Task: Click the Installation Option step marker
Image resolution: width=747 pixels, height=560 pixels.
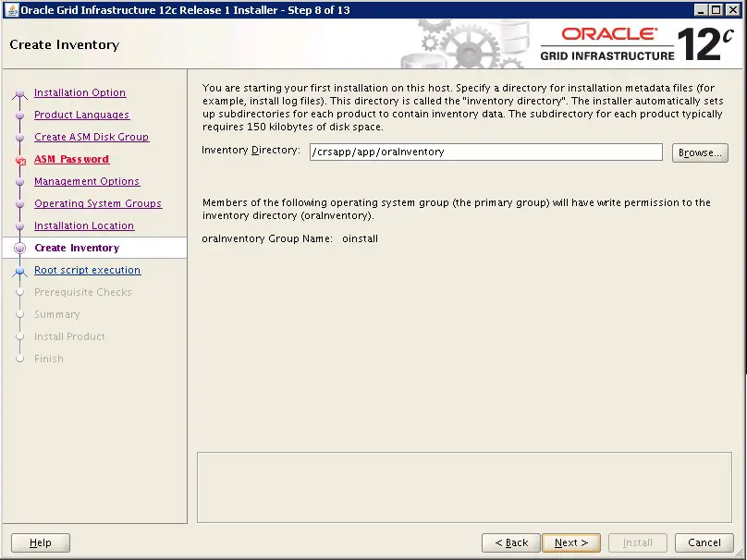Action: [x=20, y=92]
